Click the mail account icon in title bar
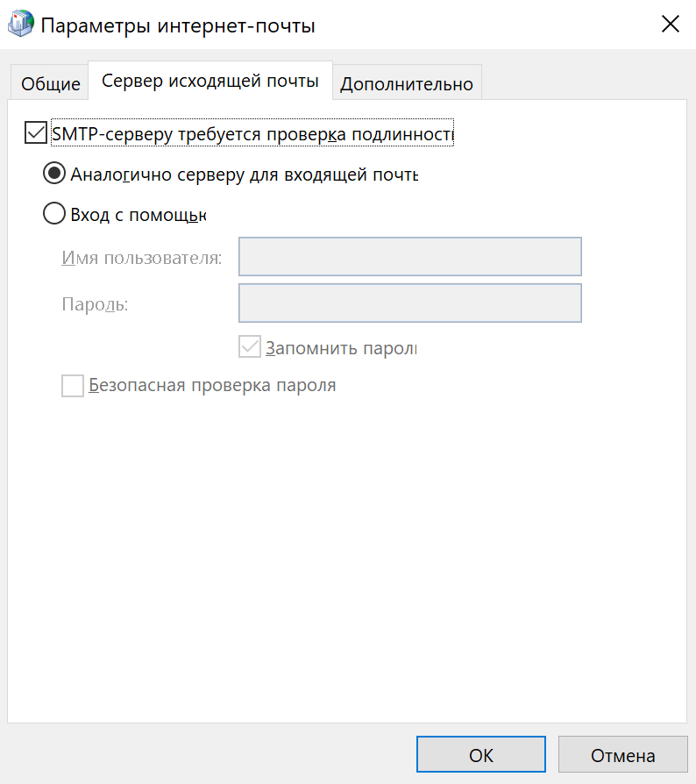Image resolution: width=696 pixels, height=784 pixels. [x=21, y=24]
